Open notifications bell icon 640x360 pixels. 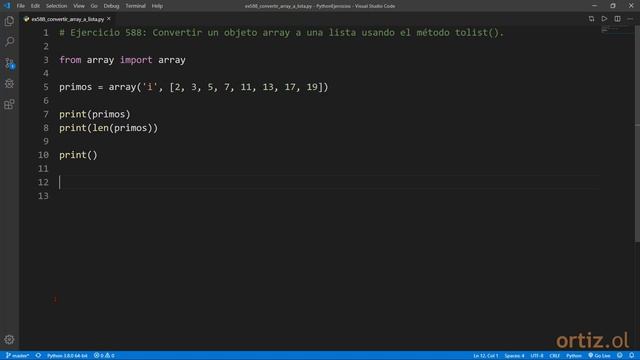(x=632, y=356)
